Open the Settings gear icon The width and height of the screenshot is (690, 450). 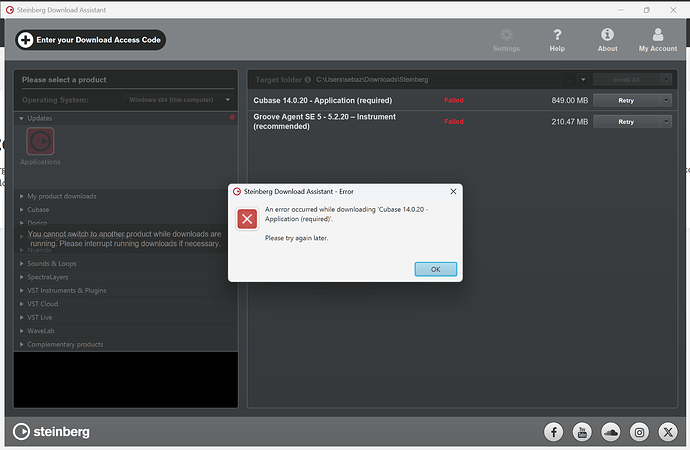coord(506,40)
